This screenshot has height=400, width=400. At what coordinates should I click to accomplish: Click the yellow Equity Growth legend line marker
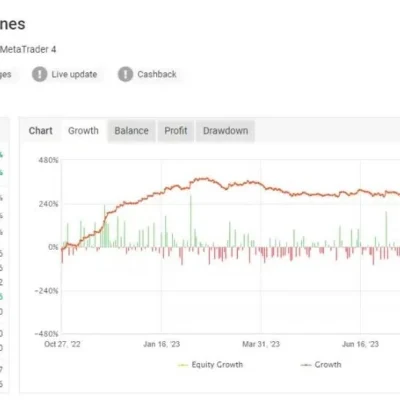click(183, 365)
